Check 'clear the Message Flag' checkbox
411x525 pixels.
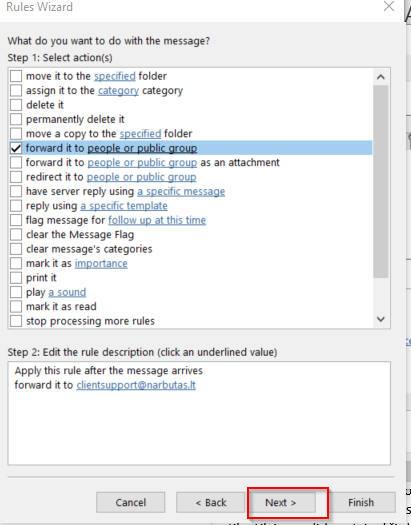coord(16,234)
